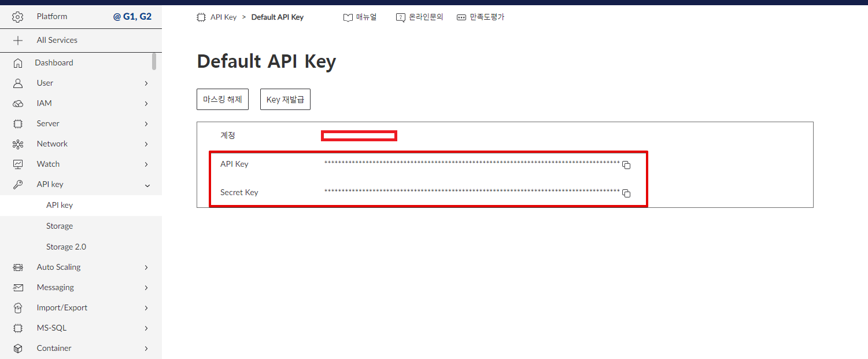Expand the Auto Scaling menu
The width and height of the screenshot is (868, 359).
pyautogui.click(x=147, y=266)
